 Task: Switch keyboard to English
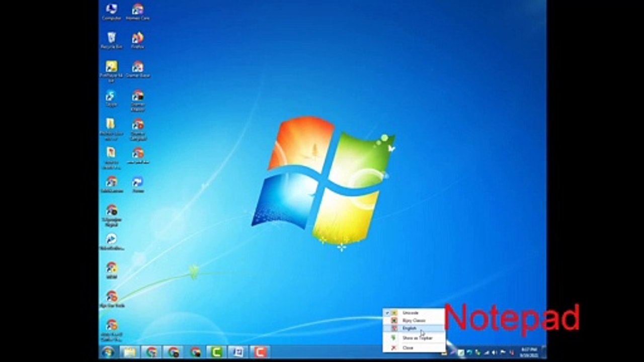pyautogui.click(x=414, y=328)
